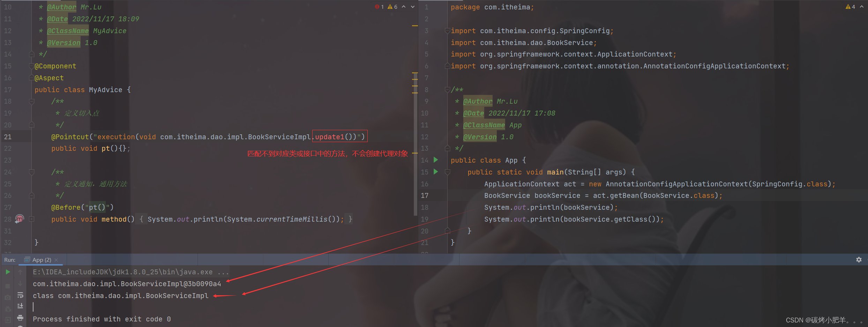Rerun App using the green play icon

pyautogui.click(x=8, y=272)
